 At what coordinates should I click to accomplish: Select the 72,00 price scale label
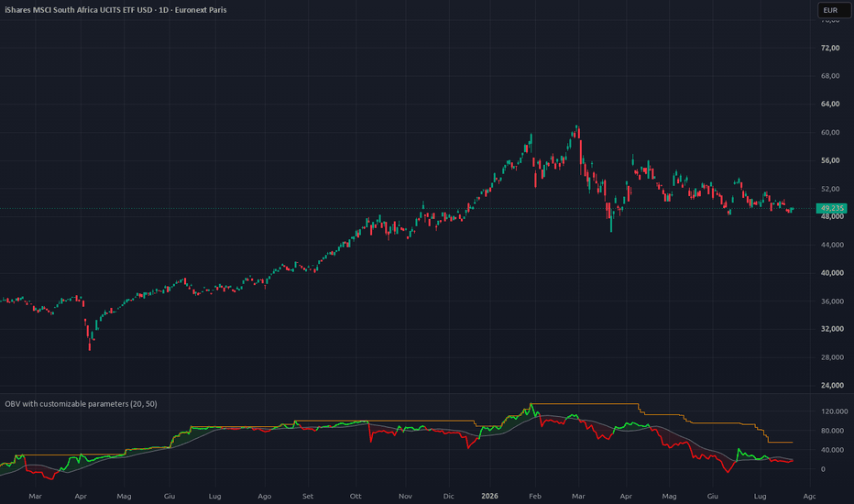(830, 48)
